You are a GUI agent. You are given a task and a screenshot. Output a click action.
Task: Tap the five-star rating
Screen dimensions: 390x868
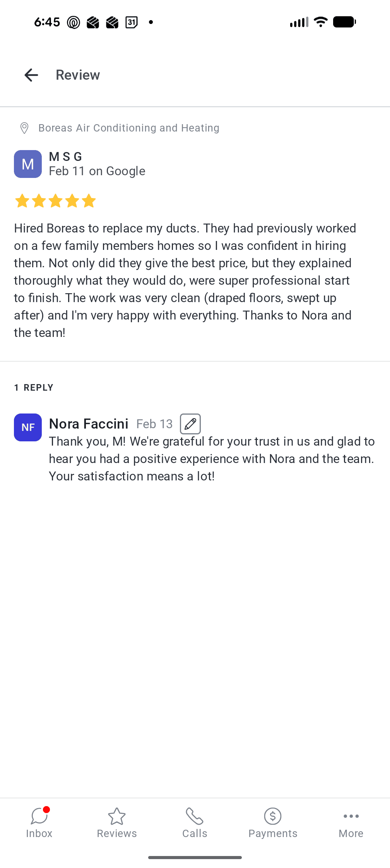point(55,201)
